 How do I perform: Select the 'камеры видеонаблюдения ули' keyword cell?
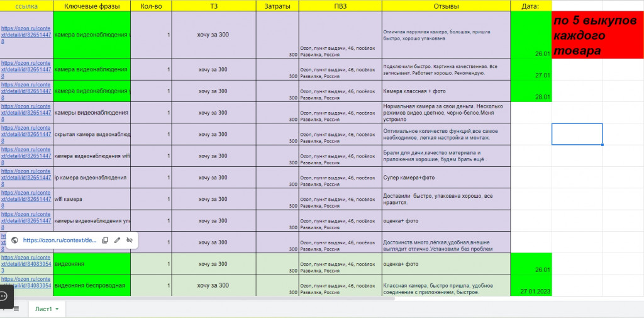tap(92, 221)
